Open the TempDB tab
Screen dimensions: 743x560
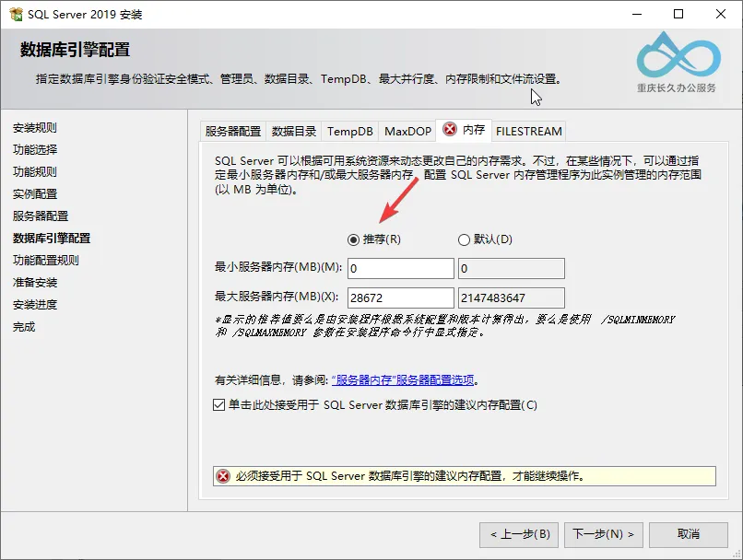point(349,131)
